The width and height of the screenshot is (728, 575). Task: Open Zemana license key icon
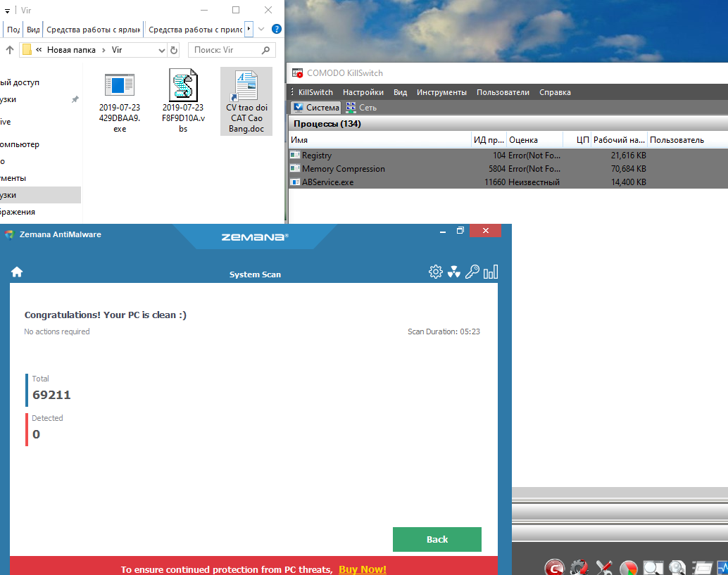472,272
